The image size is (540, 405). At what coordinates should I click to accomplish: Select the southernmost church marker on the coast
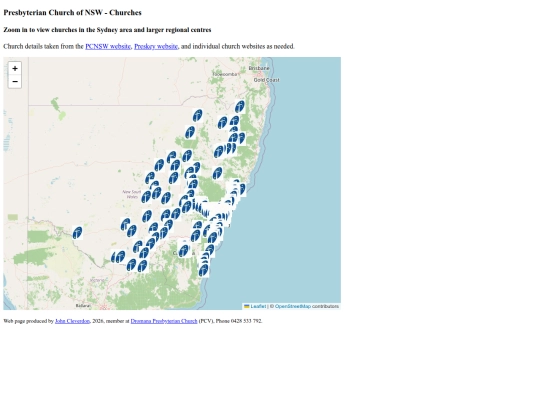pyautogui.click(x=204, y=270)
